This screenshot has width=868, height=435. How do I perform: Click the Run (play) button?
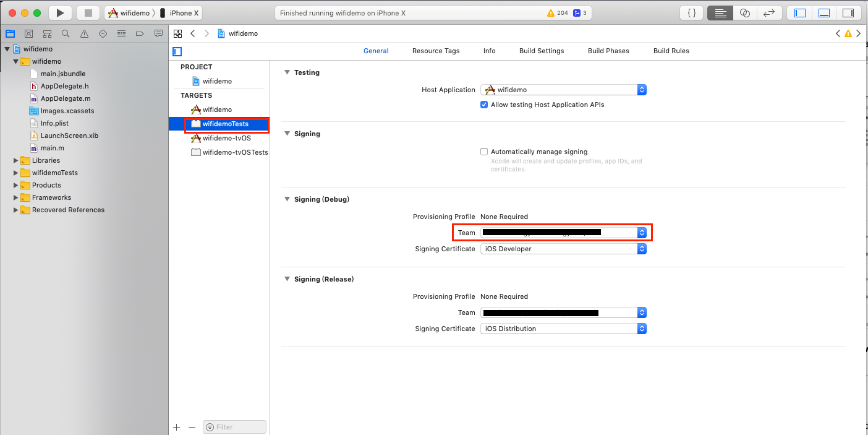60,13
